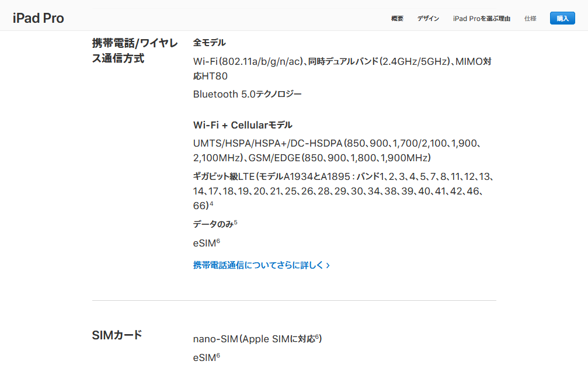Screen dimensions: 588x375
Task: Open the 概要 nav tab
Action: (x=397, y=18)
